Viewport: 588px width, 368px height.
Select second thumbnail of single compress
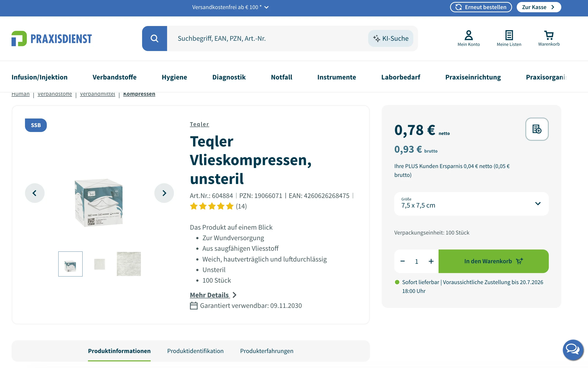pyautogui.click(x=100, y=264)
